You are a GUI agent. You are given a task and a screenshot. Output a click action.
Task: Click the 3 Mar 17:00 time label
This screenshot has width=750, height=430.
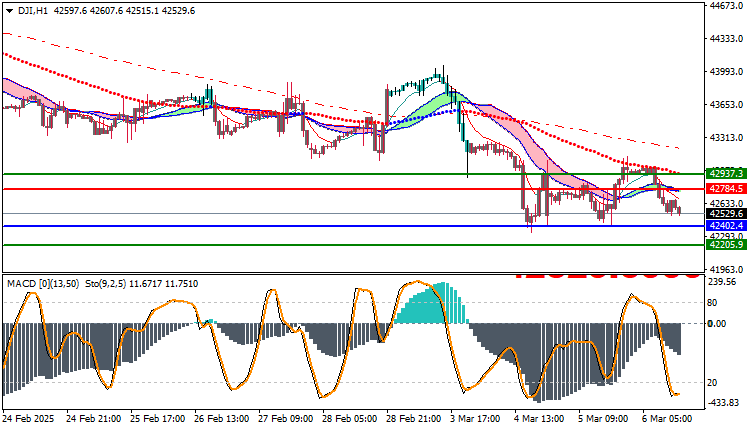(475, 419)
